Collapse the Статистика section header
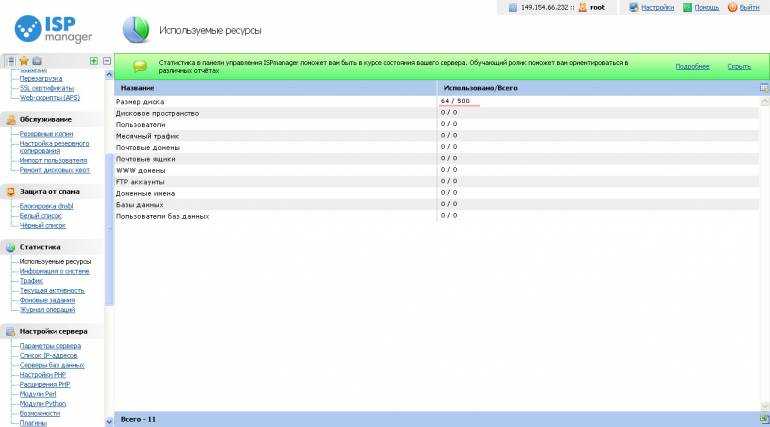This screenshot has width=770, height=427. coord(40,246)
